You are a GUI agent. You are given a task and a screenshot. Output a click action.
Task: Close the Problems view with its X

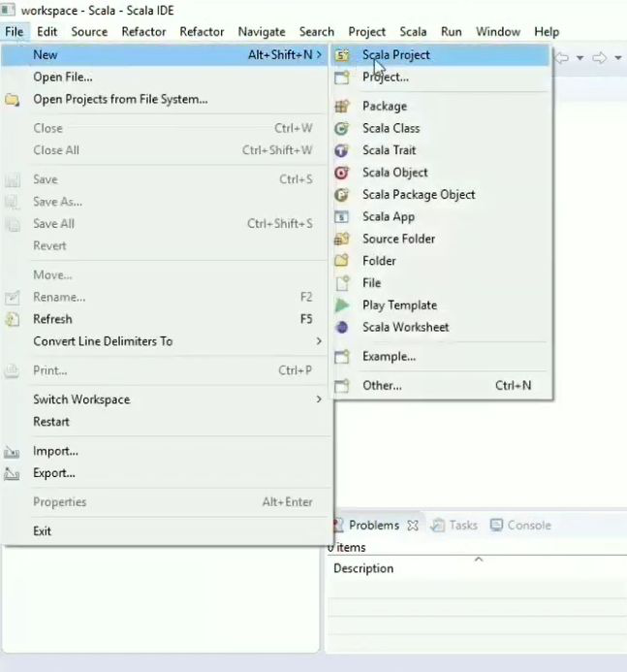tap(413, 526)
